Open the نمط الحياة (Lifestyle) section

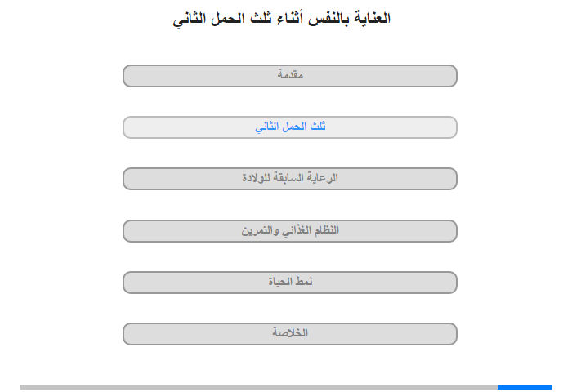tap(289, 283)
